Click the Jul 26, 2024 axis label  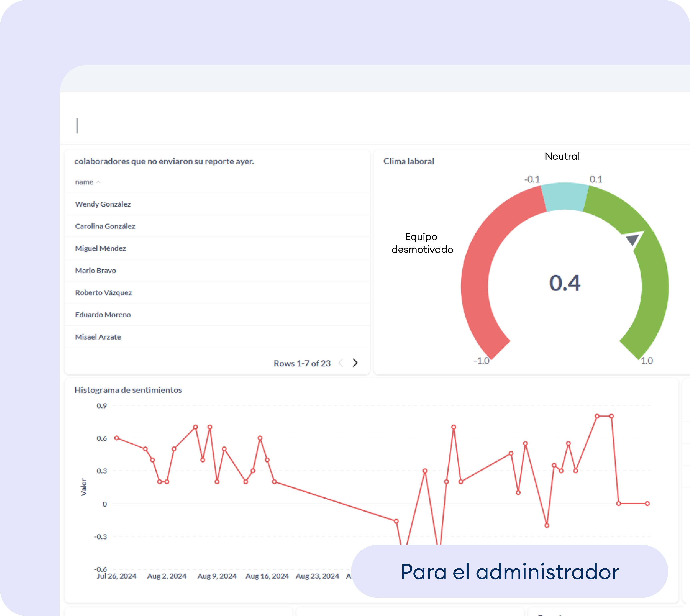pyautogui.click(x=116, y=576)
